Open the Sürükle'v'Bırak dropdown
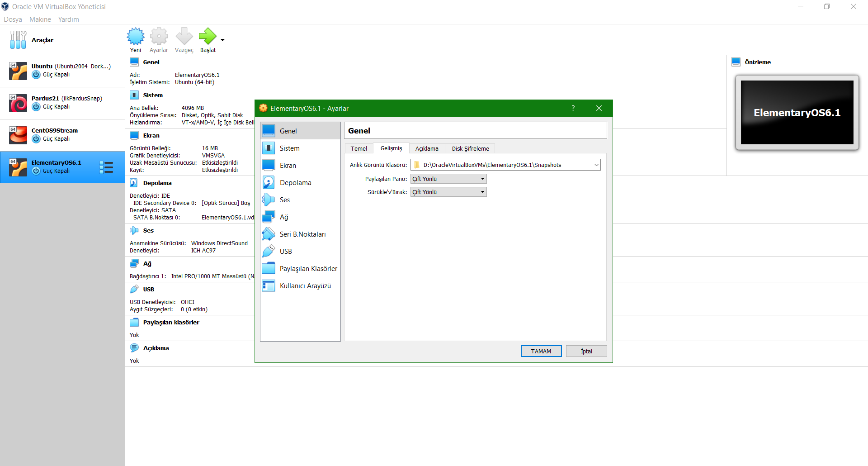Image resolution: width=868 pixels, height=466 pixels. coord(448,192)
